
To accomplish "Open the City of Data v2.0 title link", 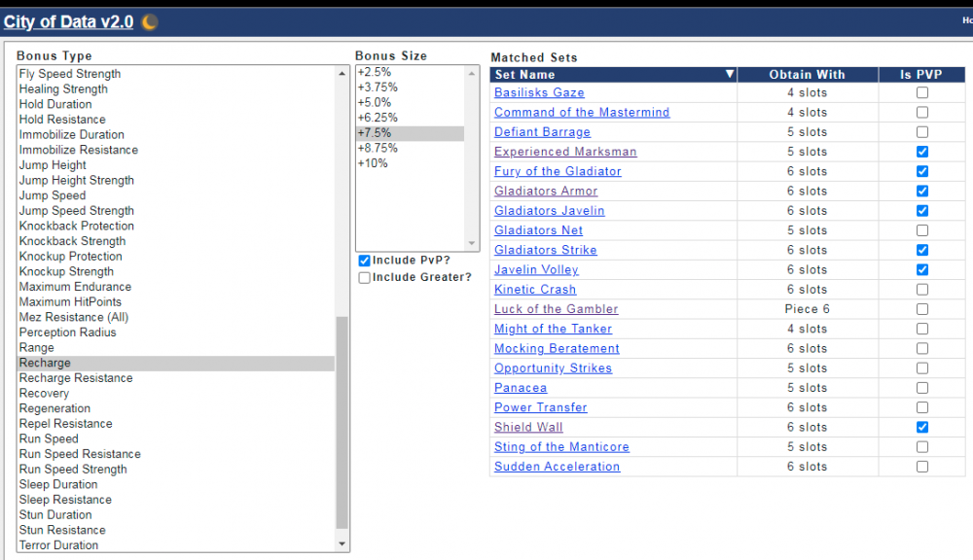I will 68,21.
